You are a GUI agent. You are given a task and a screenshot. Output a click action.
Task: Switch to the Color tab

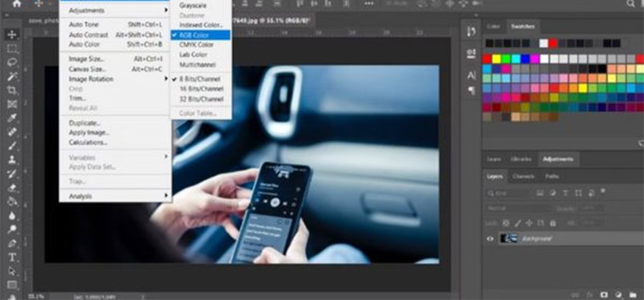click(493, 27)
